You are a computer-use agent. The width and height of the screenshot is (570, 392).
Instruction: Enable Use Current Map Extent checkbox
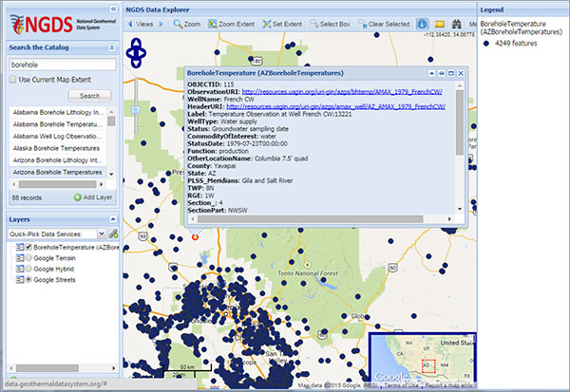click(13, 79)
